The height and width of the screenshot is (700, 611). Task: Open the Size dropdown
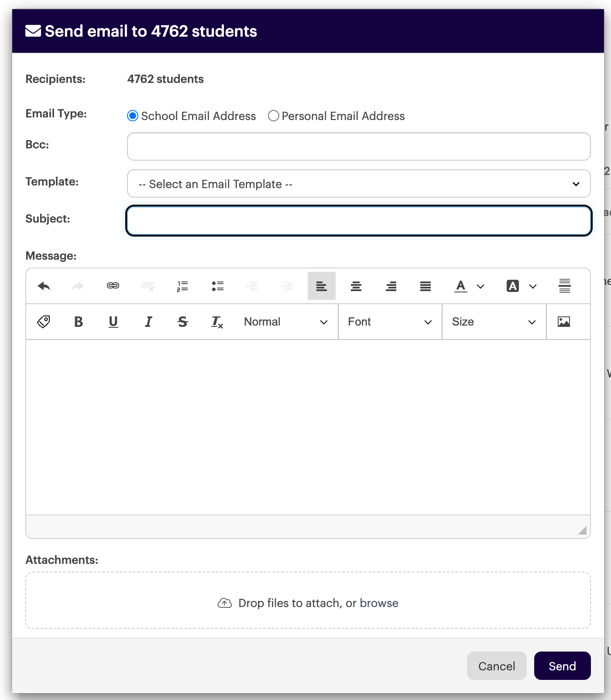point(494,322)
